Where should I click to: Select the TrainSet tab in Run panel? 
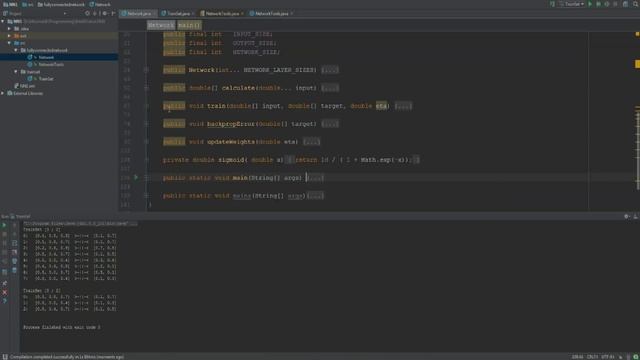coord(20,216)
